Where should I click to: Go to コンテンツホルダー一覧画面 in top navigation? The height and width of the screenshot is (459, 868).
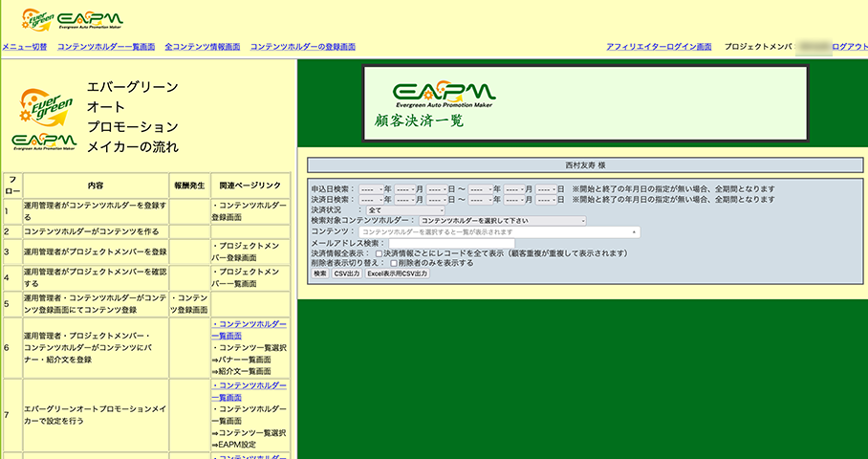[106, 46]
